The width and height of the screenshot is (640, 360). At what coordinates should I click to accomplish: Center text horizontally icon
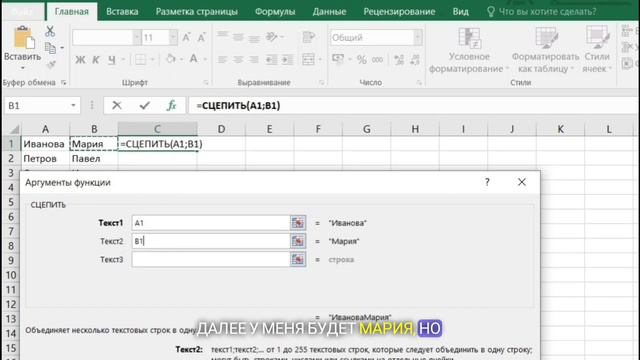coord(238,60)
